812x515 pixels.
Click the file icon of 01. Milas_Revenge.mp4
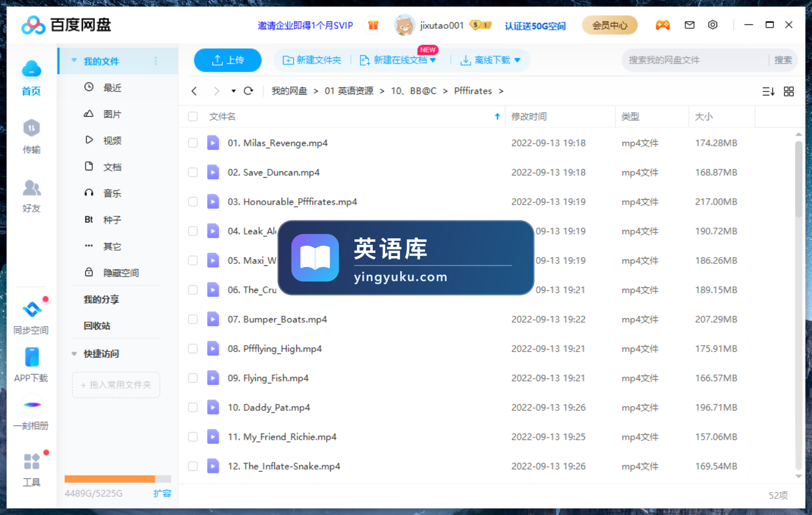213,143
